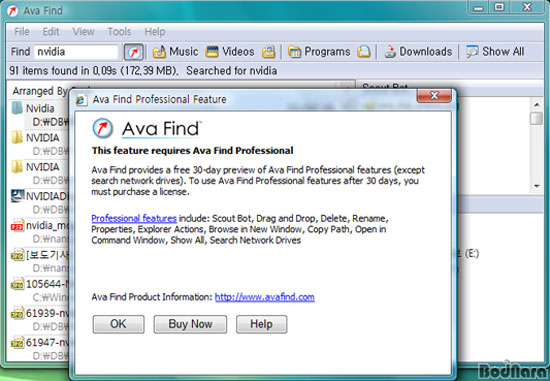Click the Ava Find search arrow button
Screen dimensions: 550x381
coord(134,52)
